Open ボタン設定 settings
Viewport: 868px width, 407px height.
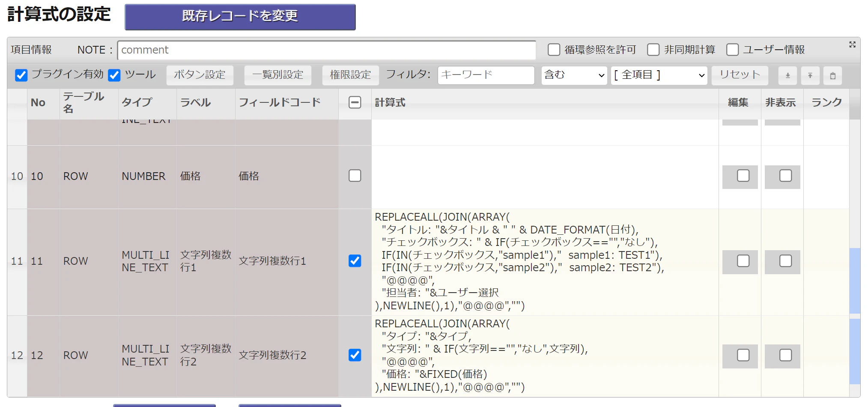[200, 75]
